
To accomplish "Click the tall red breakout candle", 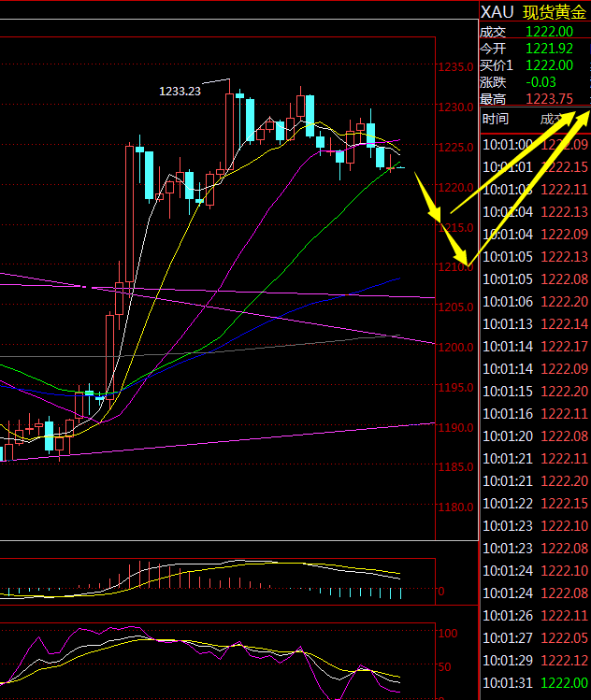I will pyautogui.click(x=128, y=213).
